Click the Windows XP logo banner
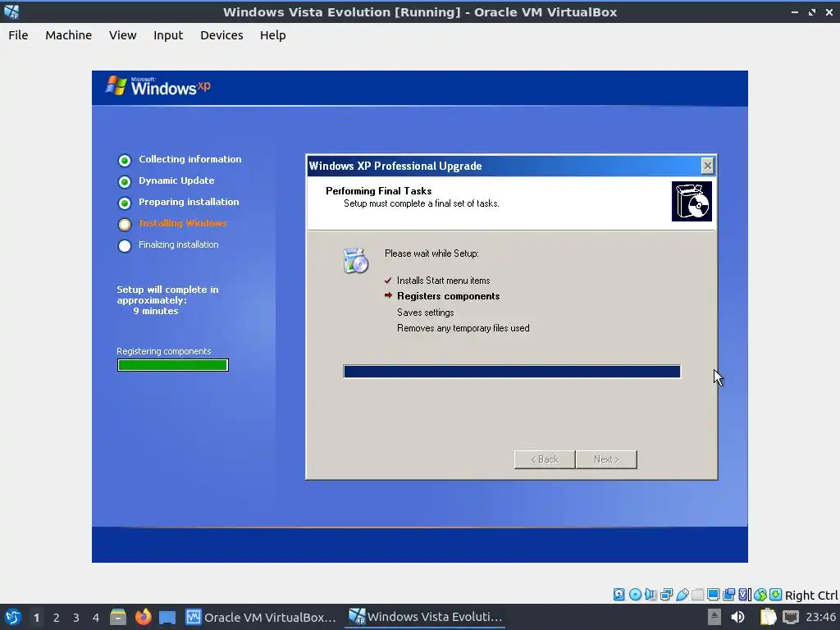 (x=158, y=86)
